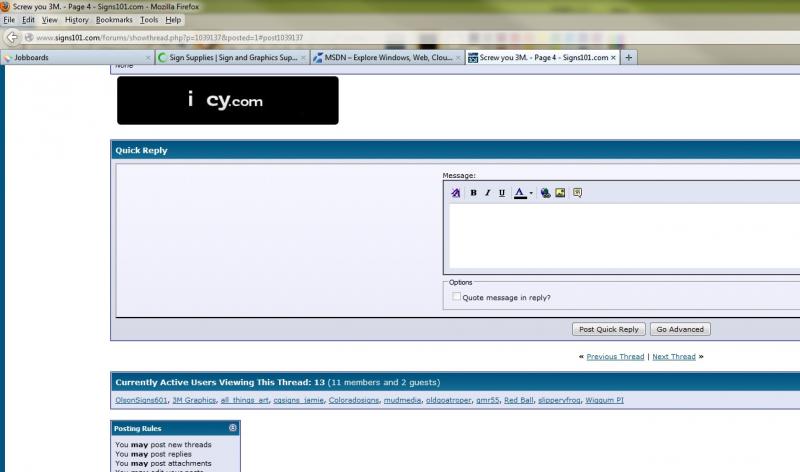The height and width of the screenshot is (472, 800).
Task: Click the Insert Link globe icon
Action: click(x=545, y=193)
